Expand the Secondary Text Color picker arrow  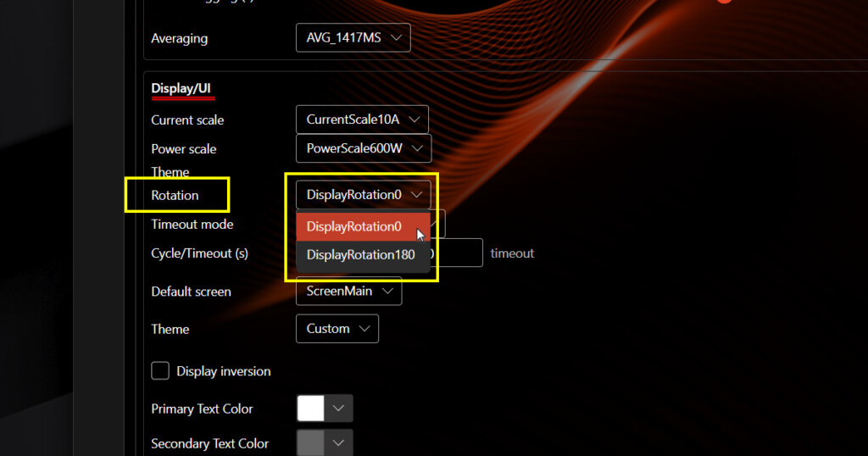tap(339, 443)
